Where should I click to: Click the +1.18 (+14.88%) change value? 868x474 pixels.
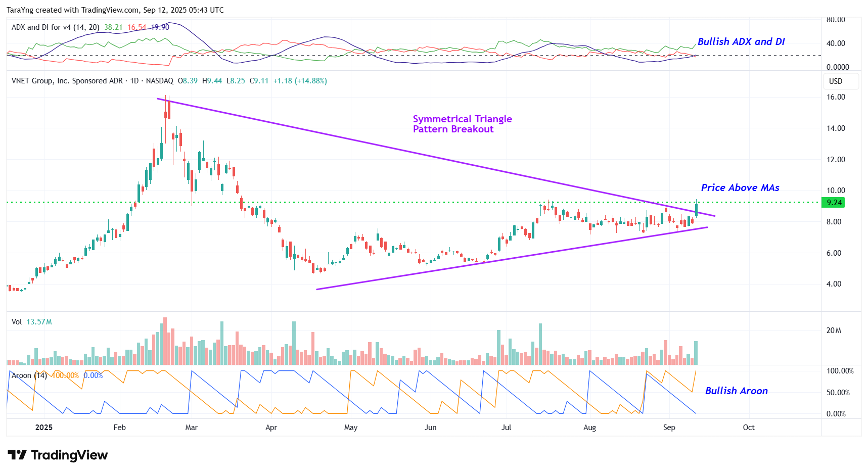click(x=300, y=81)
